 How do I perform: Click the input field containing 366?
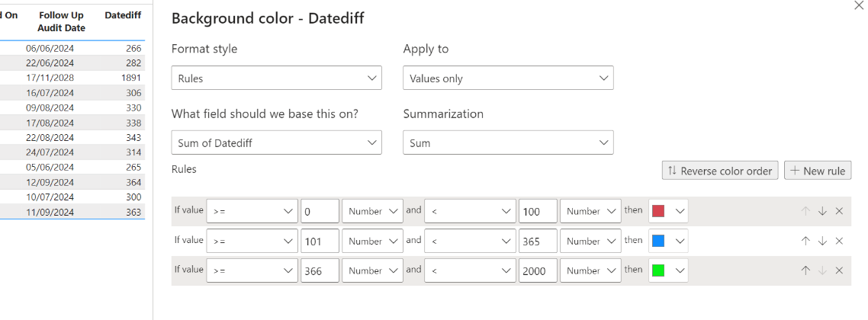click(320, 270)
